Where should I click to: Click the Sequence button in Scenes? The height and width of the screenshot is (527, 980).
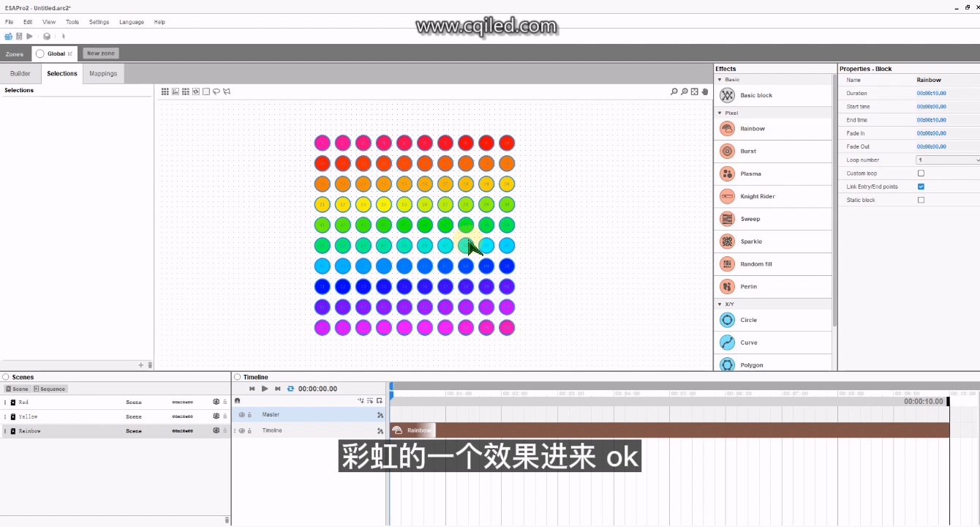[50, 389]
